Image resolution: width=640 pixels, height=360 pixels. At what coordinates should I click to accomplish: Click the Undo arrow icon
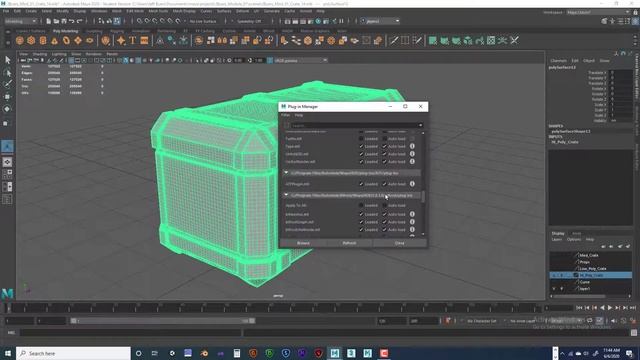point(72,21)
